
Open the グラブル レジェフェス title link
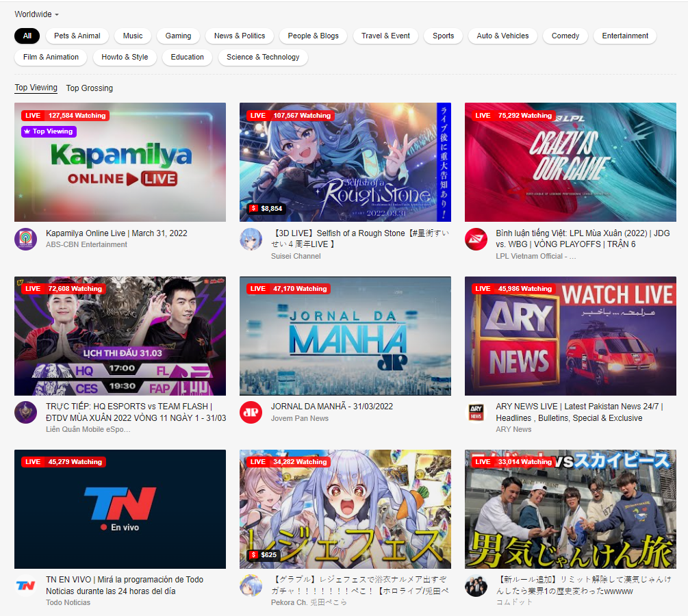[x=360, y=585]
